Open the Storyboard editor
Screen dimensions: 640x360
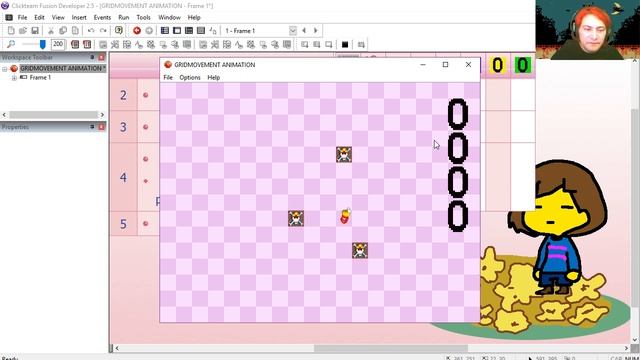pyautogui.click(x=165, y=31)
